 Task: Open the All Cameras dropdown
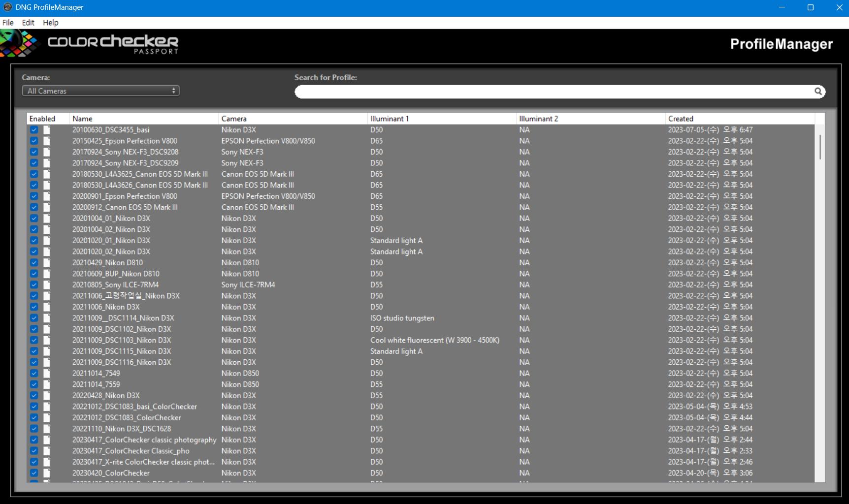[100, 91]
